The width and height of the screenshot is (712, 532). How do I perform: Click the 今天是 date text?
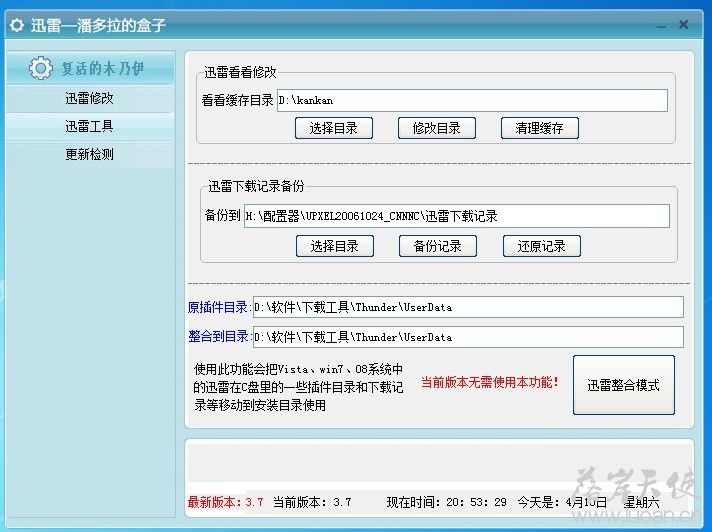[x=588, y=502]
